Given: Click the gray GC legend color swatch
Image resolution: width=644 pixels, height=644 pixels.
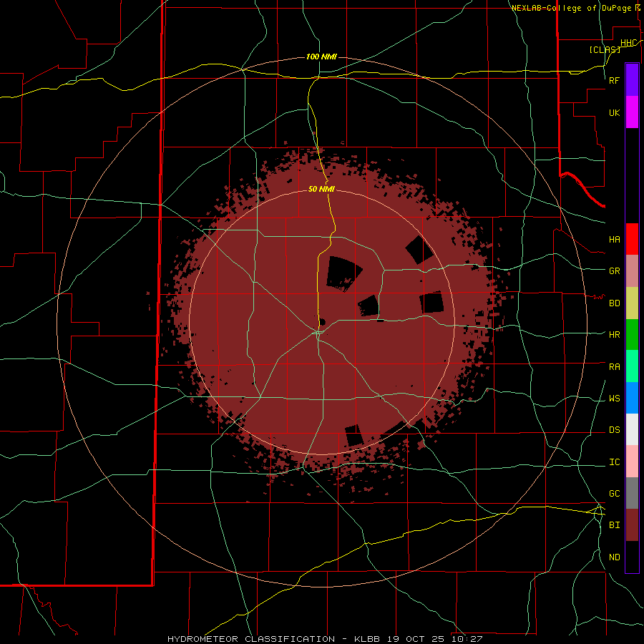Looking at the screenshot, I should [632, 493].
